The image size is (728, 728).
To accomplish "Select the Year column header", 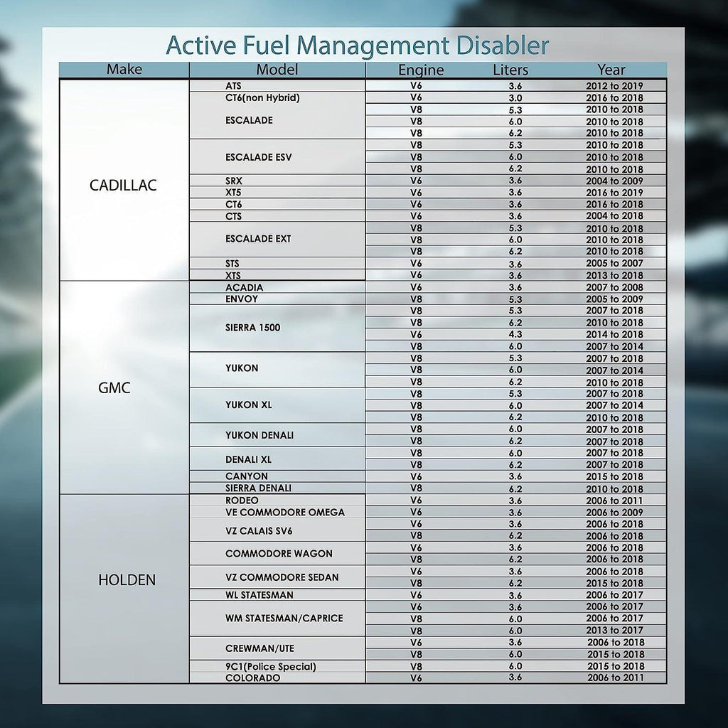I will (611, 70).
